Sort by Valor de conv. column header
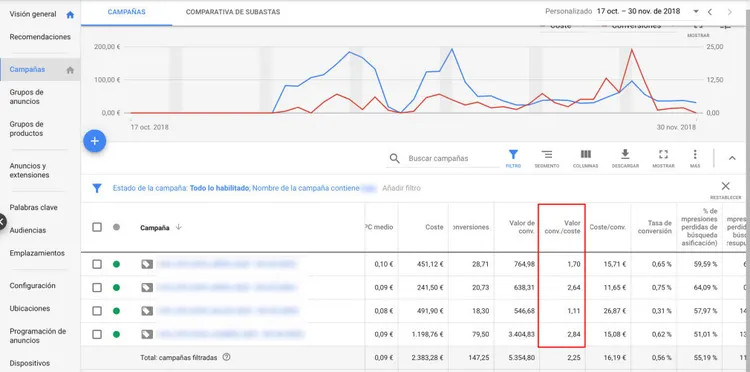 click(522, 227)
